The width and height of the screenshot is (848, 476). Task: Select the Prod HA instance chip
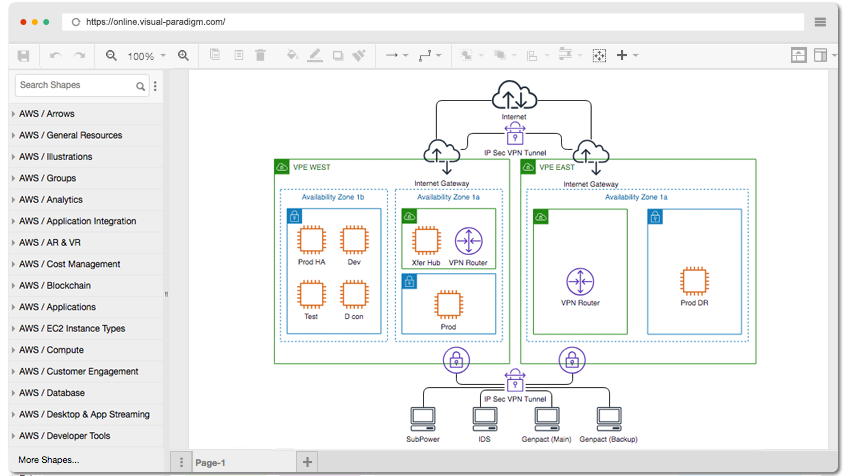[312, 240]
